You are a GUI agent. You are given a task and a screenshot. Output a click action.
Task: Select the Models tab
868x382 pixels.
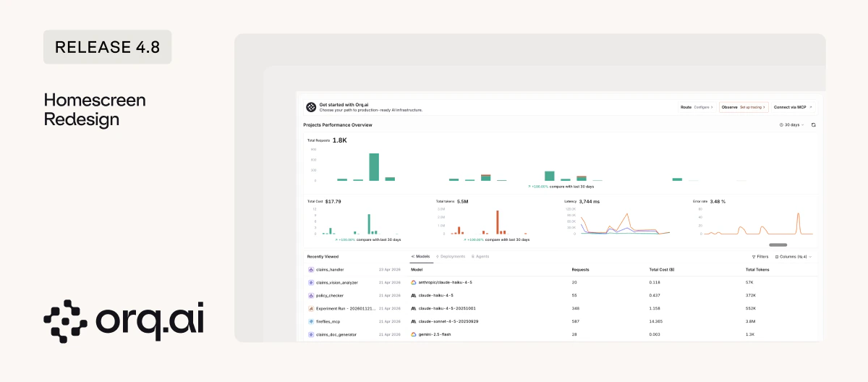(x=420, y=256)
